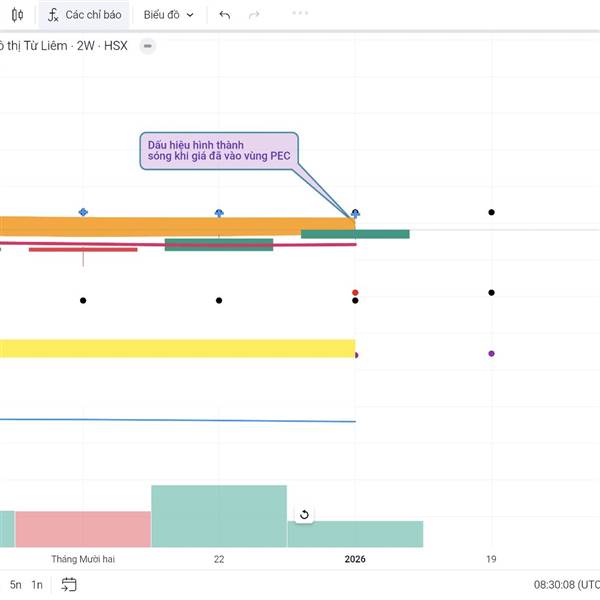Select the orange horizontal zone band
The height and width of the screenshot is (600, 600).
point(178,226)
